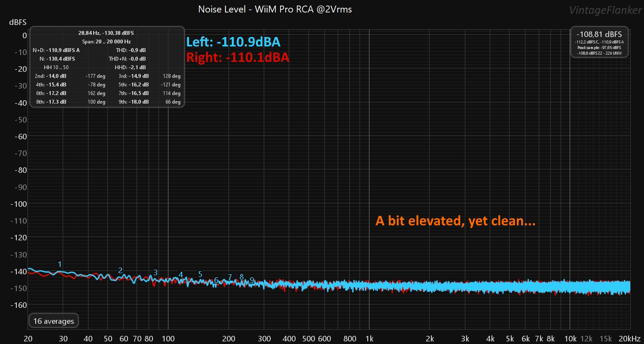Click the "HH 10 .. 50" range label
This screenshot has height=344, width=644.
point(56,68)
